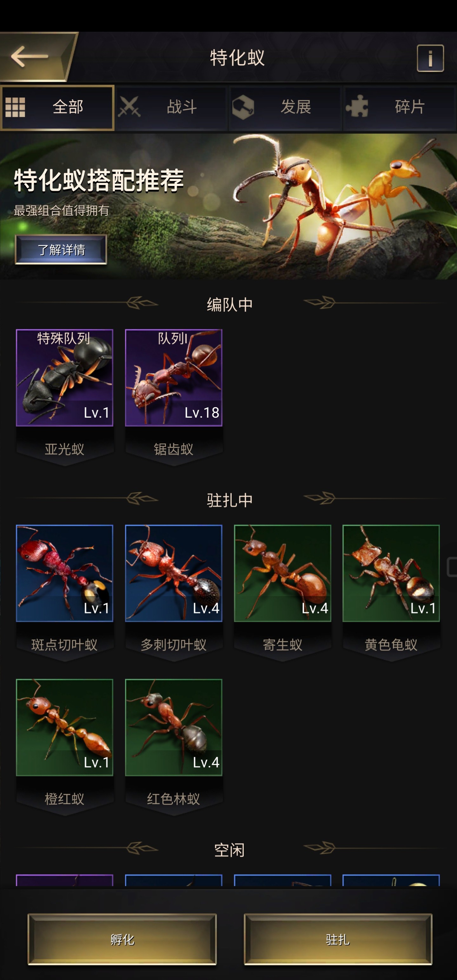Click the 孵化 button

[x=122, y=939]
